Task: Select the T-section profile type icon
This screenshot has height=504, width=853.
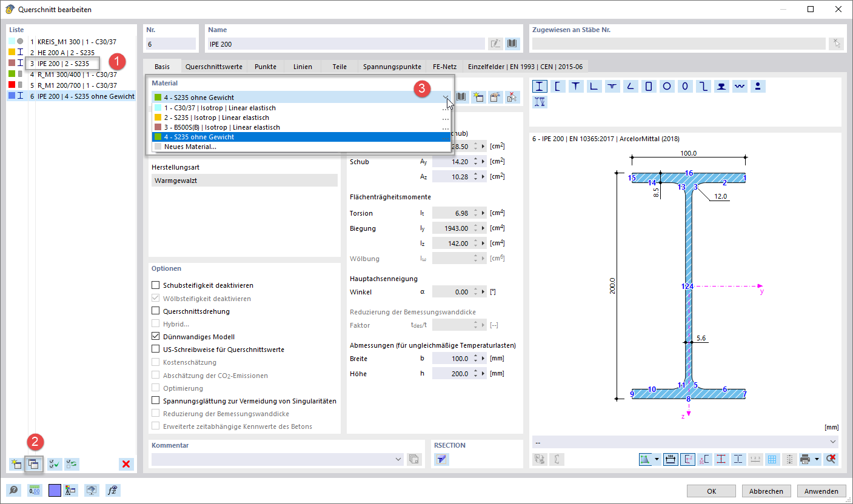Action: coord(575,86)
